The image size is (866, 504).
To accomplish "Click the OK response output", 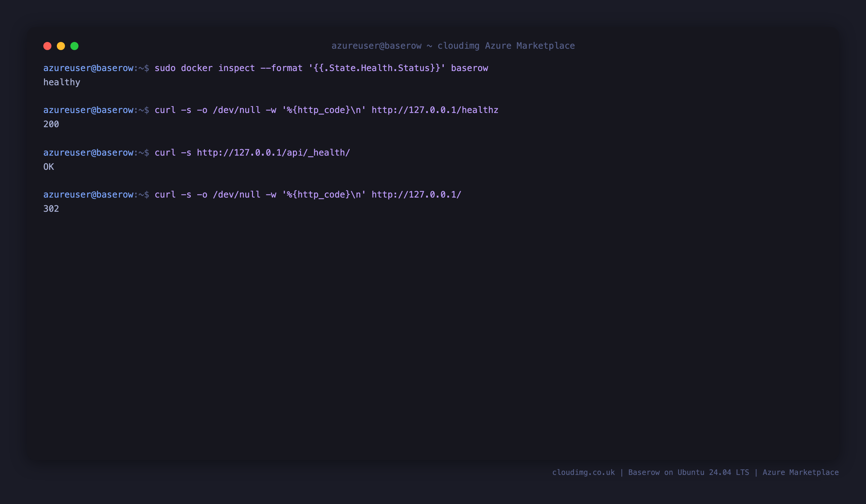I will 49,167.
